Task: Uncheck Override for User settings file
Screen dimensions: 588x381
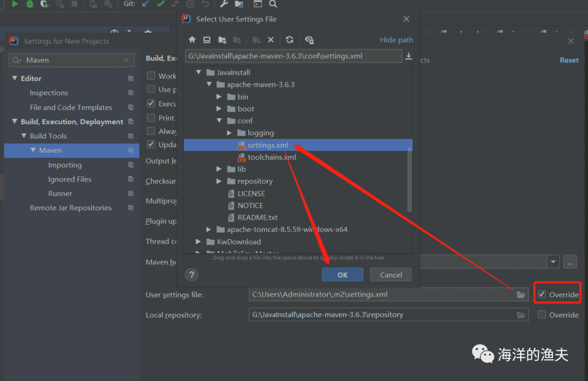Action: point(542,294)
